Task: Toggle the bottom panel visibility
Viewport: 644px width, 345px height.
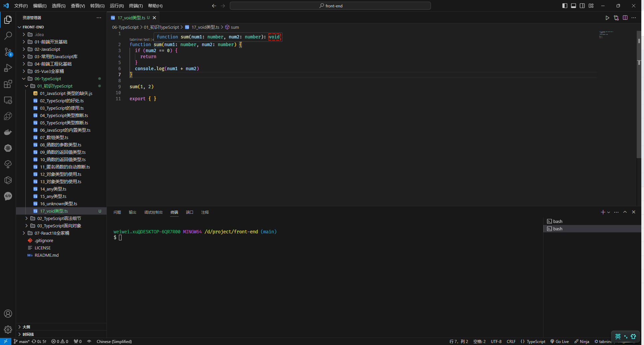Action: pos(573,6)
